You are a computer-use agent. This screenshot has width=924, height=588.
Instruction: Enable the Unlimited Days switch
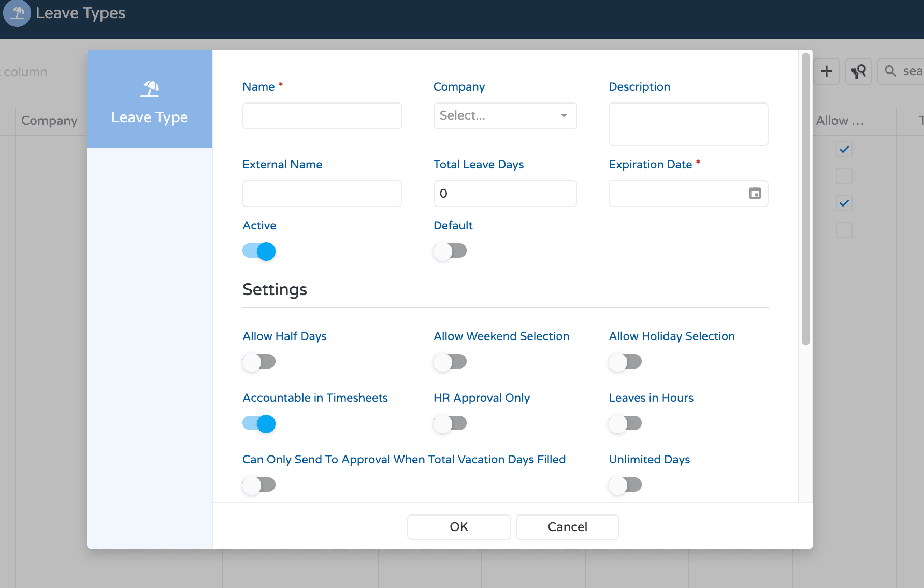625,485
